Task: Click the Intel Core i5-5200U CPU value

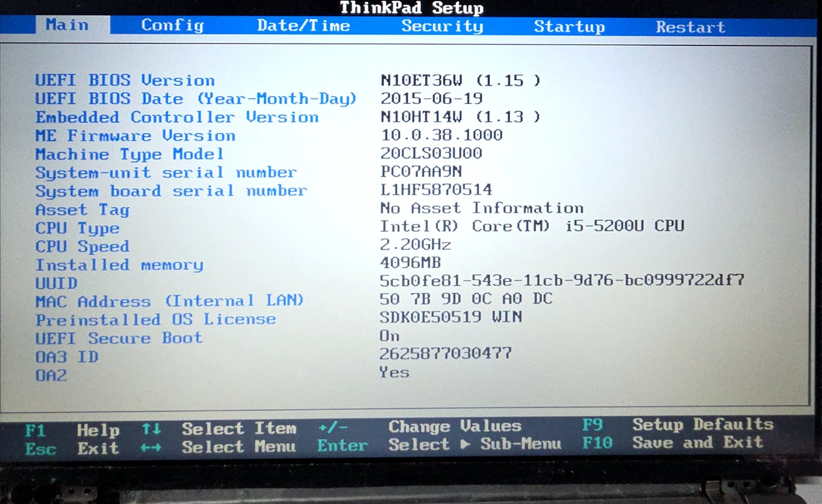Action: click(x=532, y=226)
